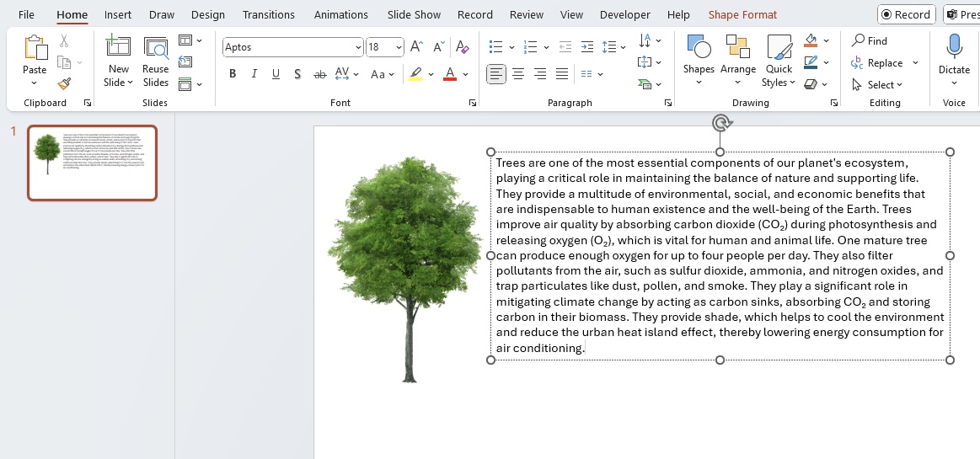Open the font name dropdown
This screenshot has width=980, height=459.
358,47
